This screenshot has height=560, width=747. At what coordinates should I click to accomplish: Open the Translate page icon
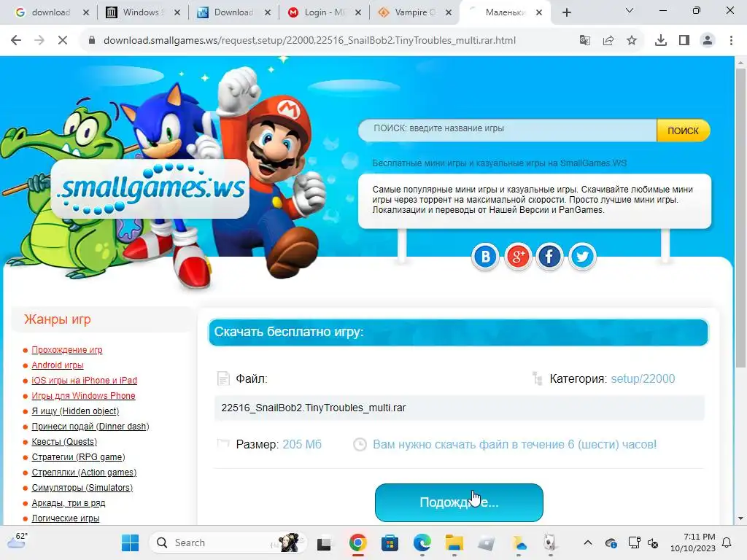point(584,41)
